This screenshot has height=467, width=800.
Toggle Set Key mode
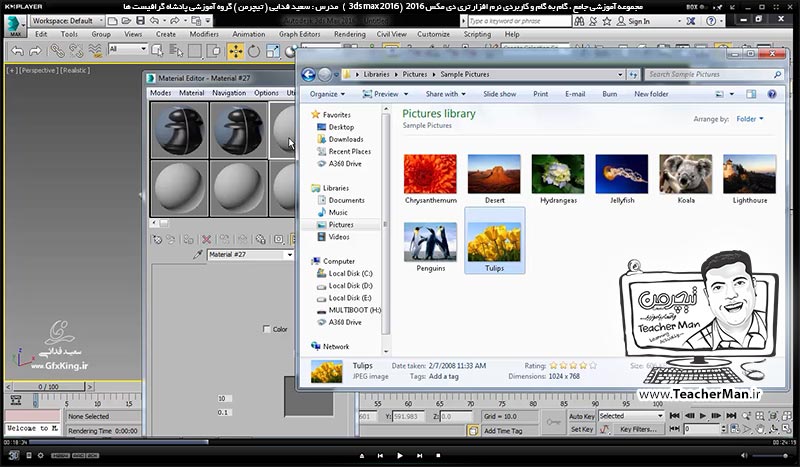tap(582, 429)
